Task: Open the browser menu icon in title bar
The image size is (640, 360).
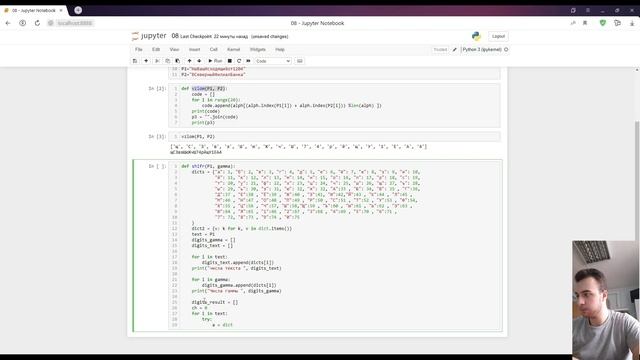Action: (588, 10)
